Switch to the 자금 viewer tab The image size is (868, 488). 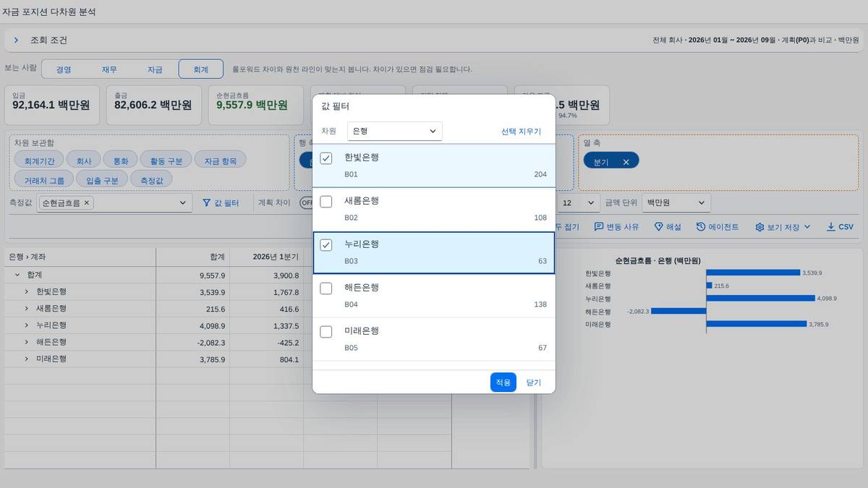pos(155,69)
